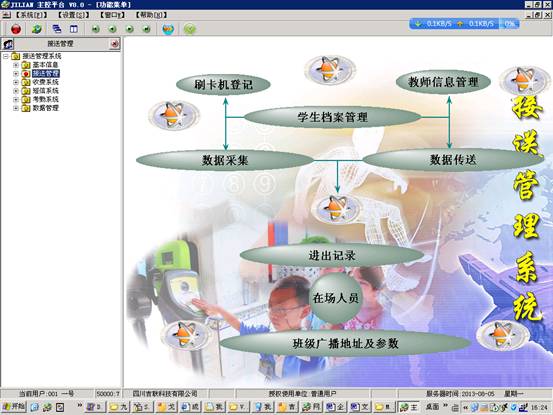
Task: Close the 接送管理 side panel
Action: (114, 44)
